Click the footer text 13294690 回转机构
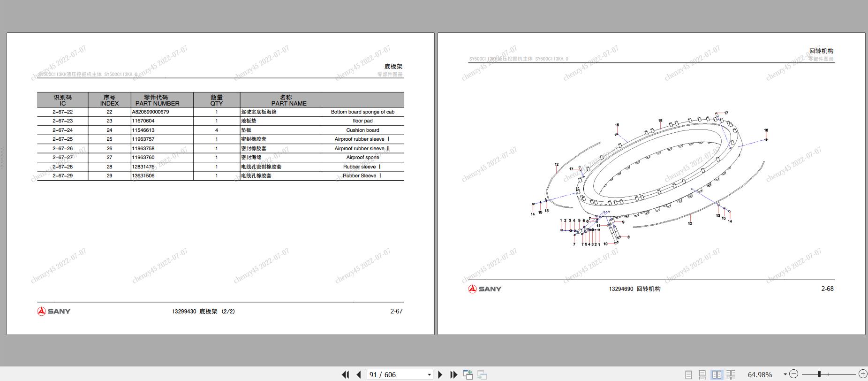868x381 pixels. [634, 289]
